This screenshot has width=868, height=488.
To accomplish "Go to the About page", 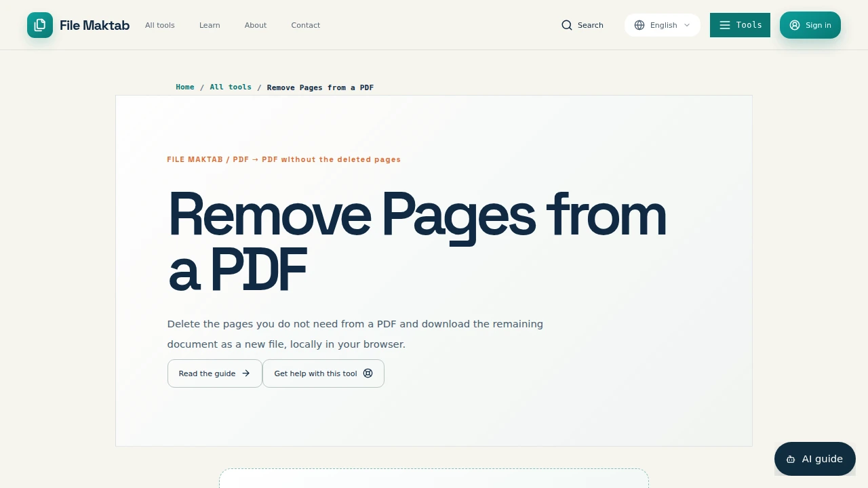I will [256, 25].
